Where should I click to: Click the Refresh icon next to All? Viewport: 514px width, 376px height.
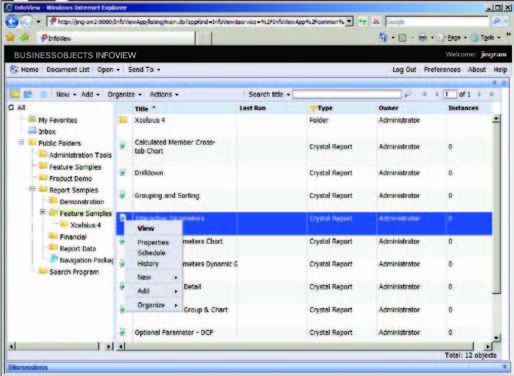(x=11, y=107)
